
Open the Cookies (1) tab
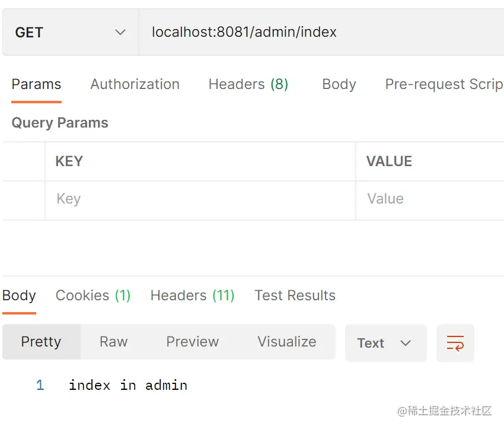92,295
